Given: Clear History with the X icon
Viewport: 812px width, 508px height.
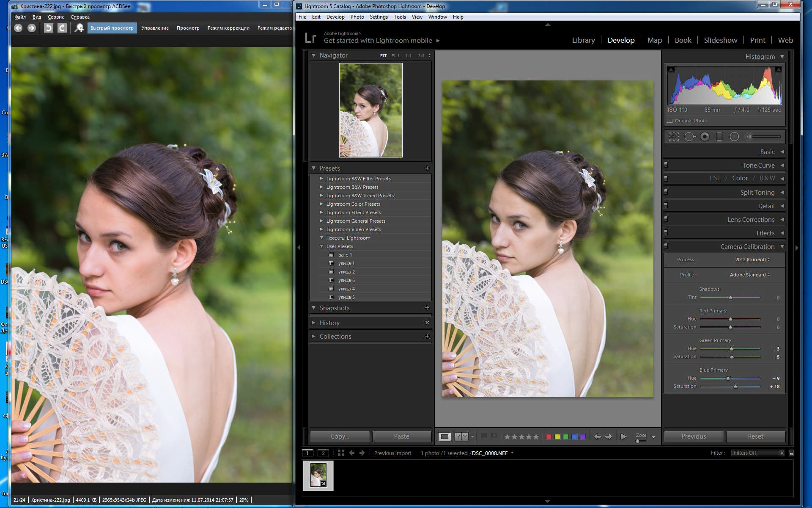Looking at the screenshot, I should pos(427,323).
